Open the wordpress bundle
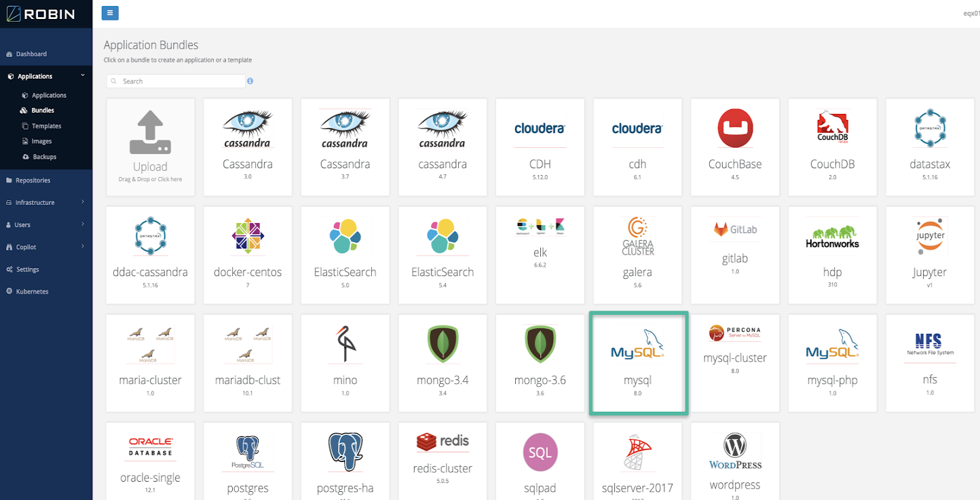Image resolution: width=980 pixels, height=500 pixels. pos(735,461)
